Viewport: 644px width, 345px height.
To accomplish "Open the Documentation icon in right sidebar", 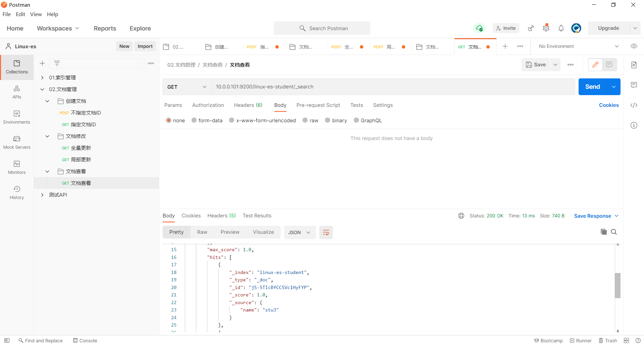I will point(634,65).
